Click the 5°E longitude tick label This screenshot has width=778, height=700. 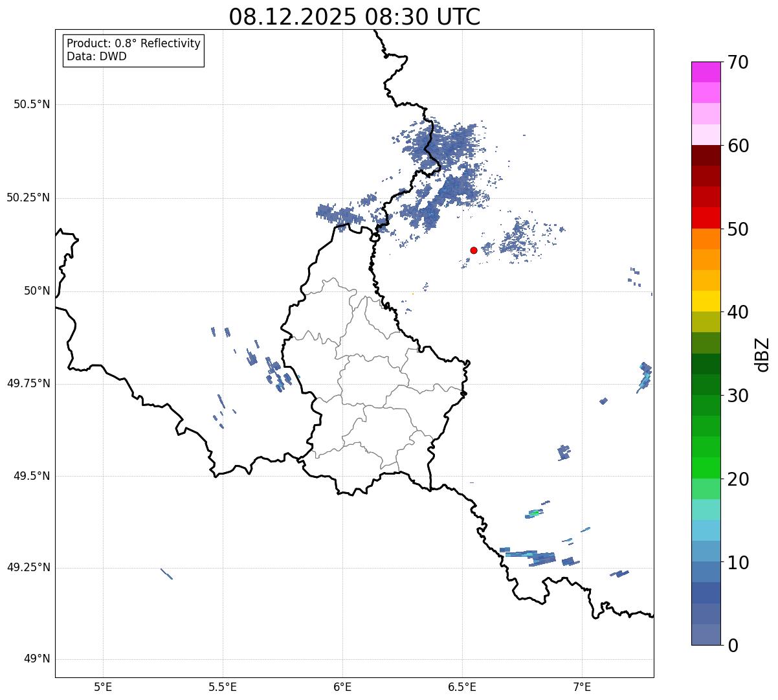tap(103, 686)
